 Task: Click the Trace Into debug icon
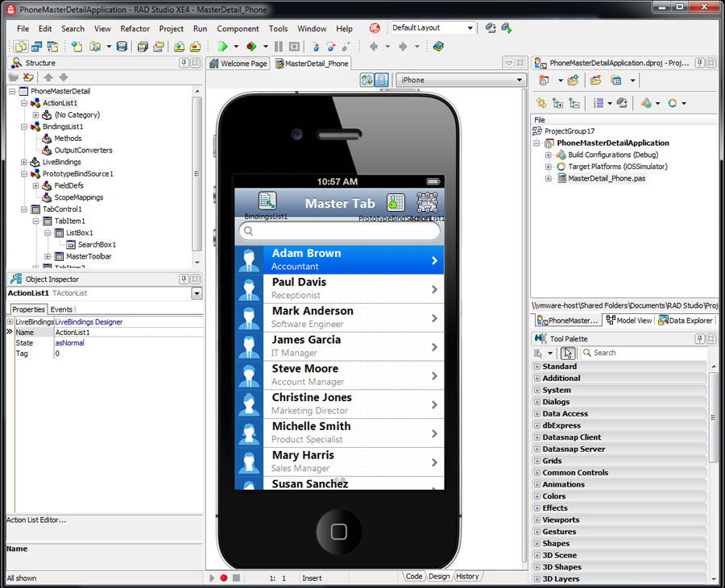click(x=316, y=46)
